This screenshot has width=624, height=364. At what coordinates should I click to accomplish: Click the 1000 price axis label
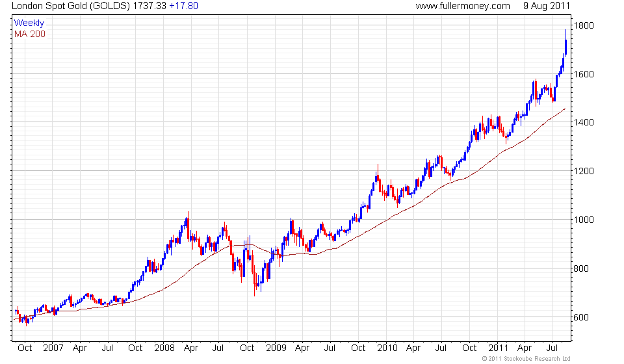coord(584,220)
